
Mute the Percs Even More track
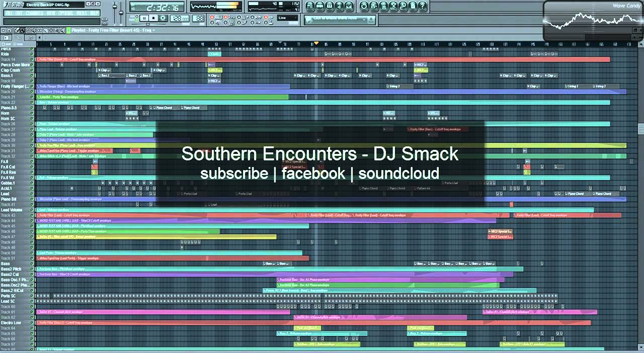[x=32, y=65]
